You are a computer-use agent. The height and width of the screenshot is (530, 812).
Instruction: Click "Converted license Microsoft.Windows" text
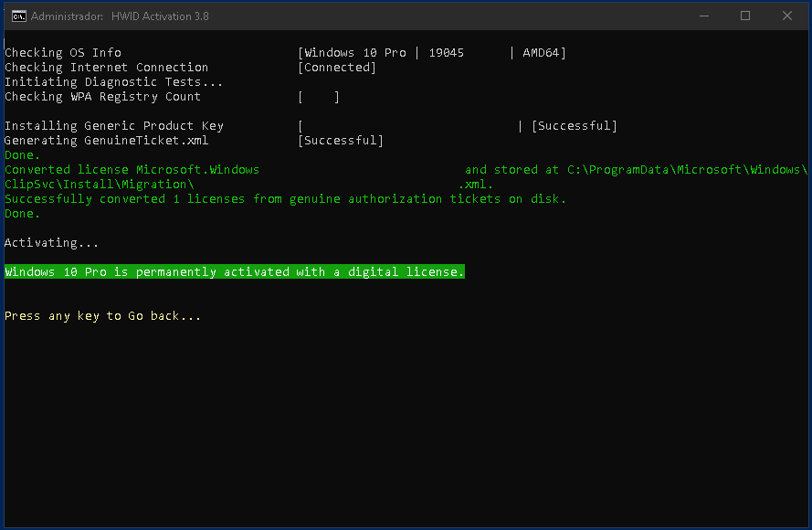click(x=132, y=170)
